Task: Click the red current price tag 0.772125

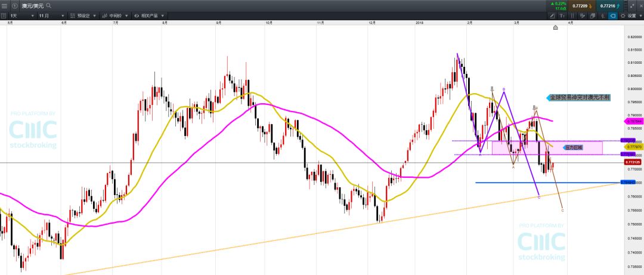Action: (x=633, y=162)
